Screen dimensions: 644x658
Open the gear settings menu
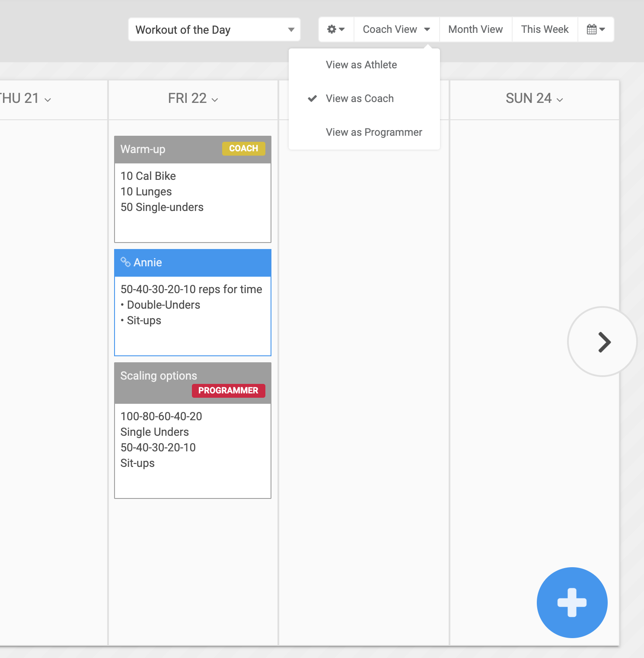point(336,29)
